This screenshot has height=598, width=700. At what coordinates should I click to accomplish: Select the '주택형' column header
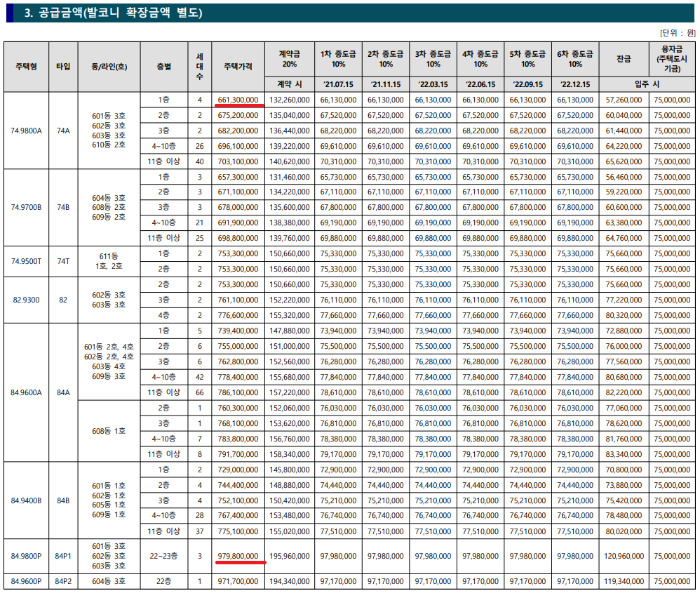27,67
